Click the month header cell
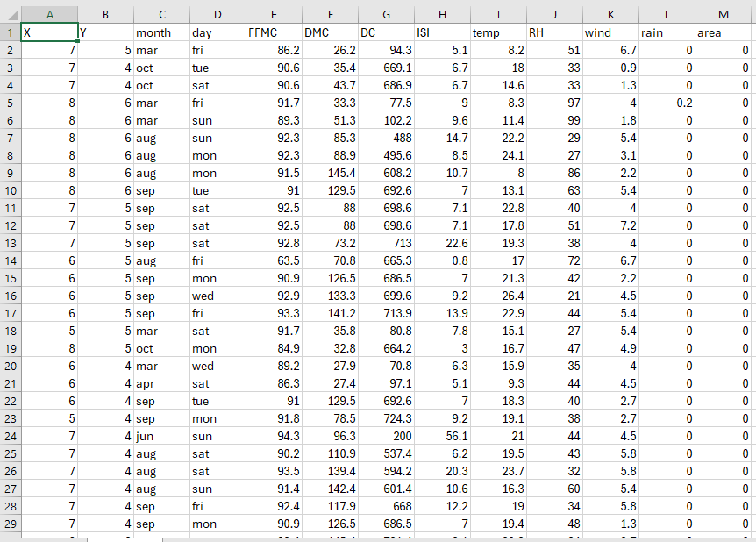 point(161,32)
